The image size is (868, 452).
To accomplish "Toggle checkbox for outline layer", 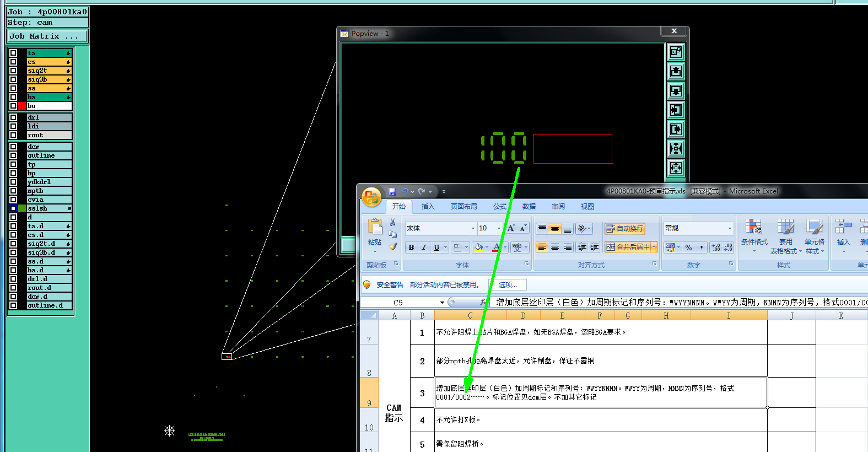I will tap(13, 155).
